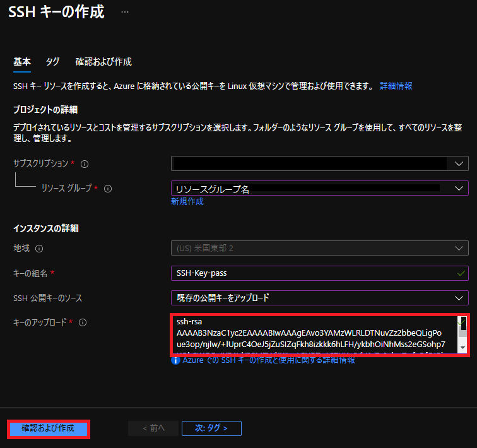Select the 基本 tab

22,62
